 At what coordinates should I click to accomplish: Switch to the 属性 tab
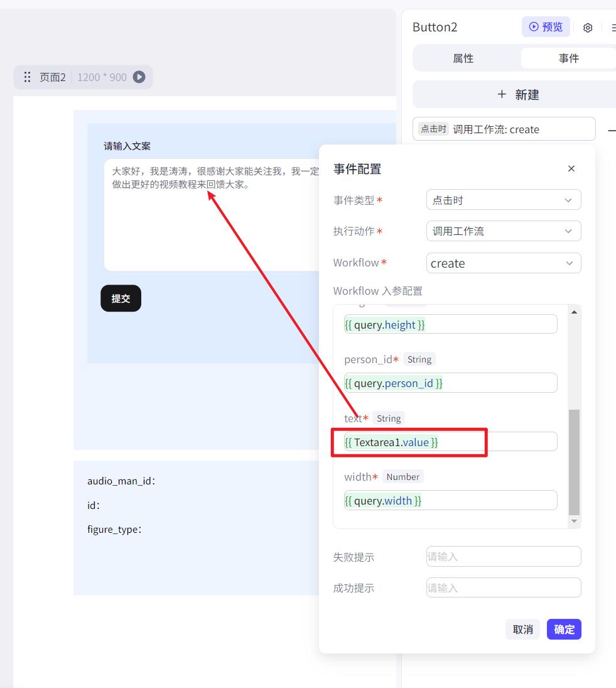click(463, 58)
